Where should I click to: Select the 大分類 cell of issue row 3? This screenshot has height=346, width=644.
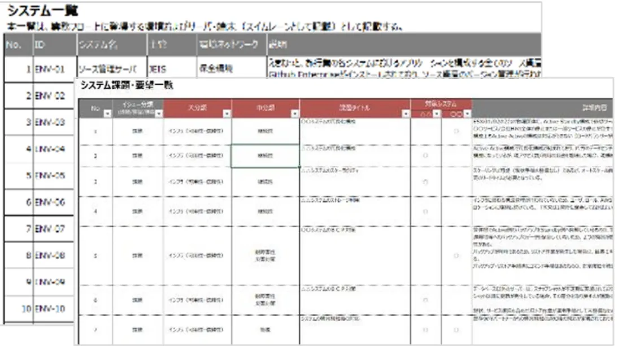click(197, 181)
